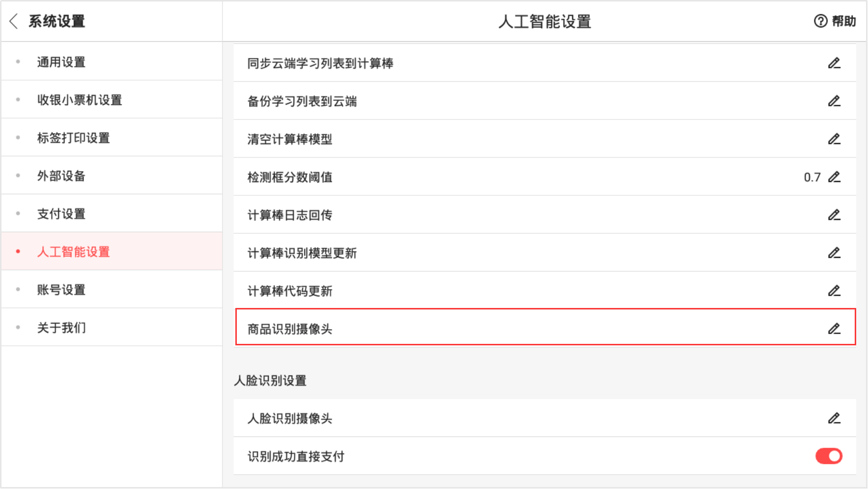
Task: Open 通用设置 in the sidebar
Action: click(x=62, y=62)
